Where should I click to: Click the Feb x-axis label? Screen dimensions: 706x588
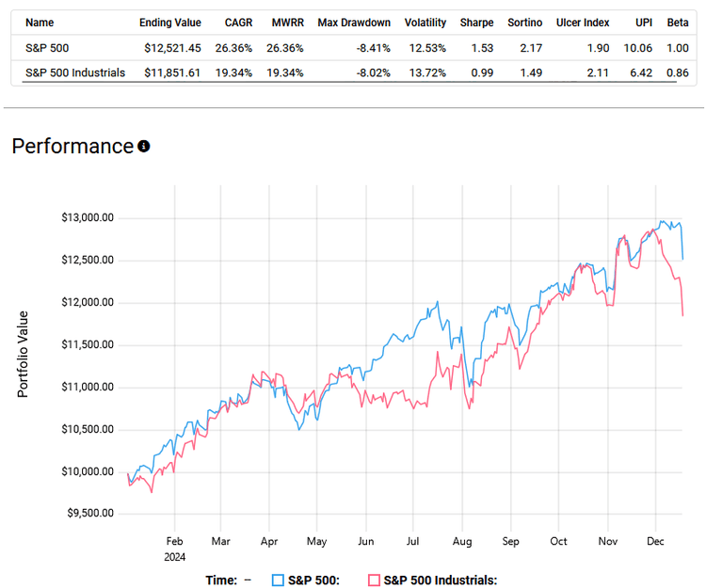pyautogui.click(x=175, y=541)
